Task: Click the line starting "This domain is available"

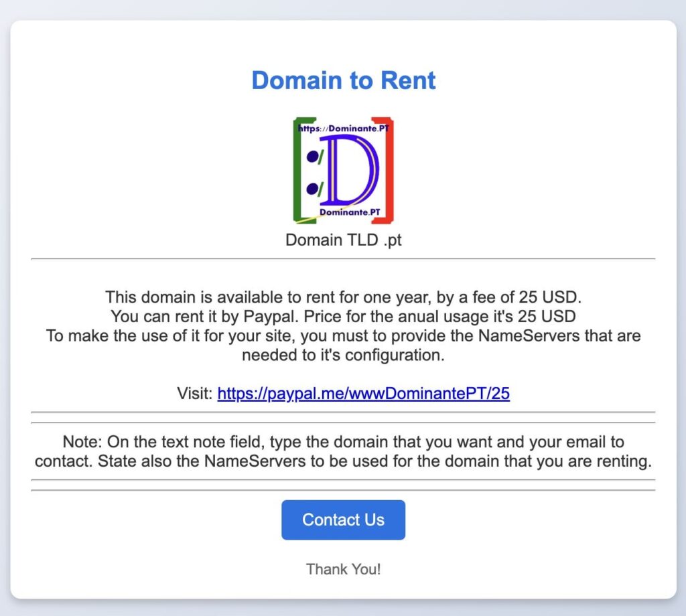Action: [x=344, y=297]
